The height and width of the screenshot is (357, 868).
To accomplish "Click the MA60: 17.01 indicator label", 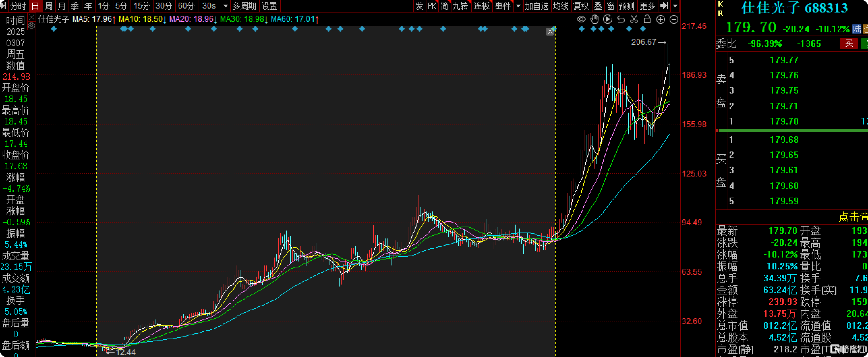I will tap(295, 19).
